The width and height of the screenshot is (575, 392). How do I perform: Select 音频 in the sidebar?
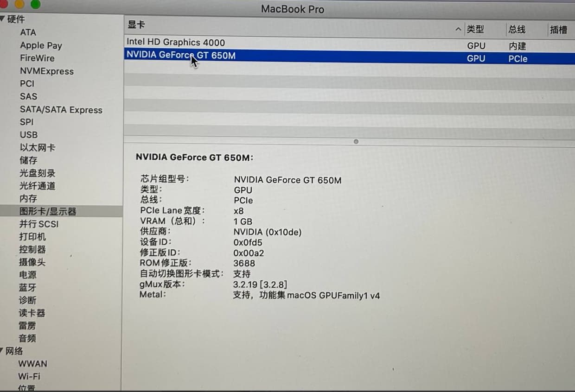[x=27, y=339]
